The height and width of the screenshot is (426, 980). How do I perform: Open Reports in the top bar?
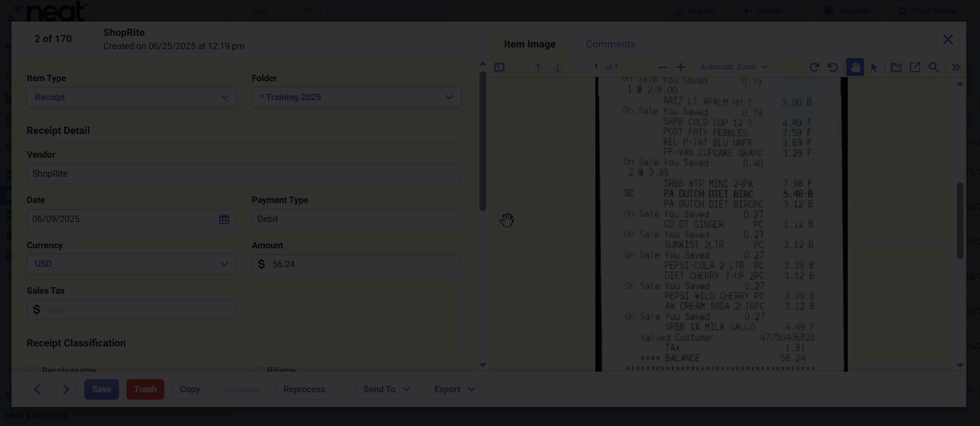(x=847, y=11)
